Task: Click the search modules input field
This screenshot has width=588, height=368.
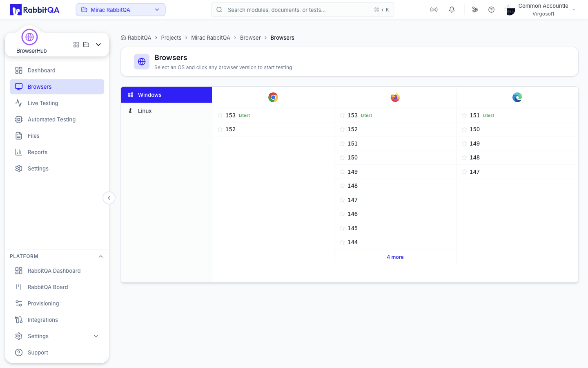Action: pyautogui.click(x=303, y=10)
